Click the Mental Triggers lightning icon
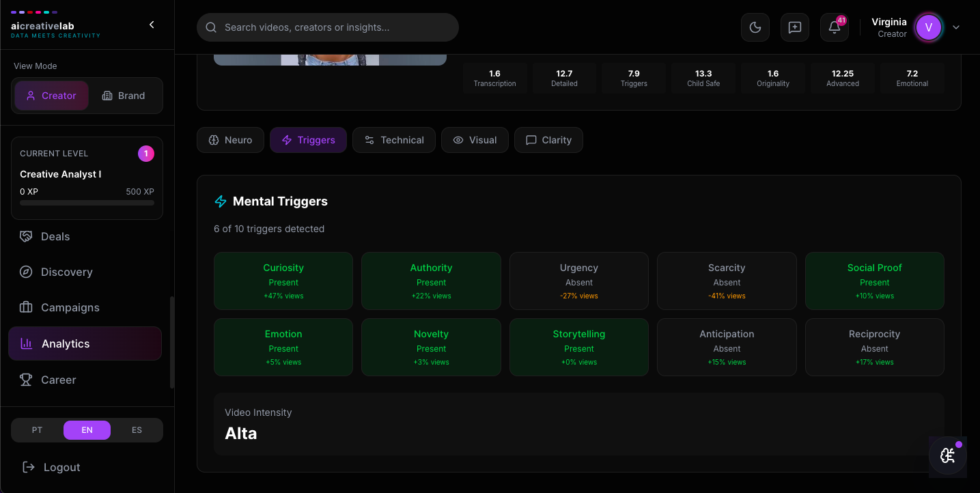Viewport: 980px width, 493px height. click(221, 201)
